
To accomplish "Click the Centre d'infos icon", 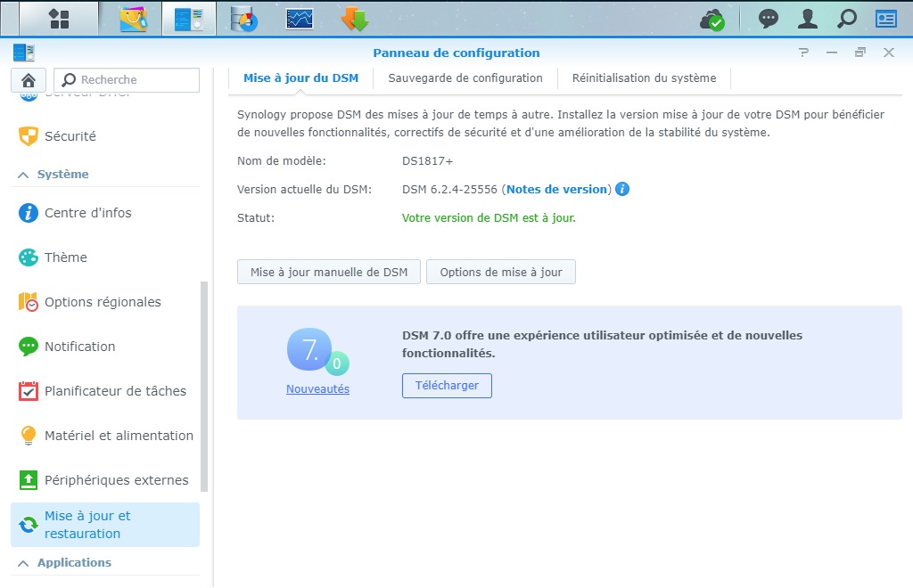I will click(28, 213).
